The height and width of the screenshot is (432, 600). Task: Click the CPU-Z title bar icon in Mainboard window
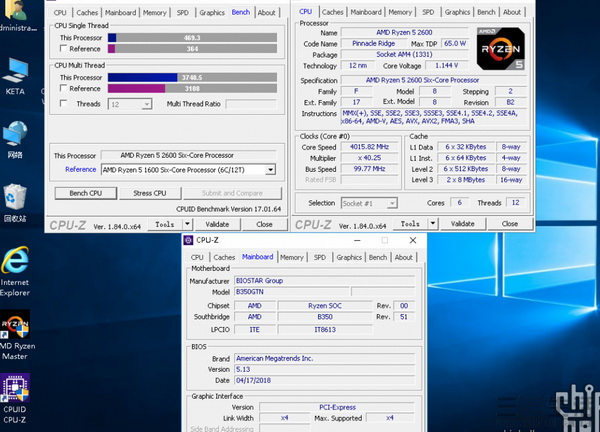(x=189, y=241)
